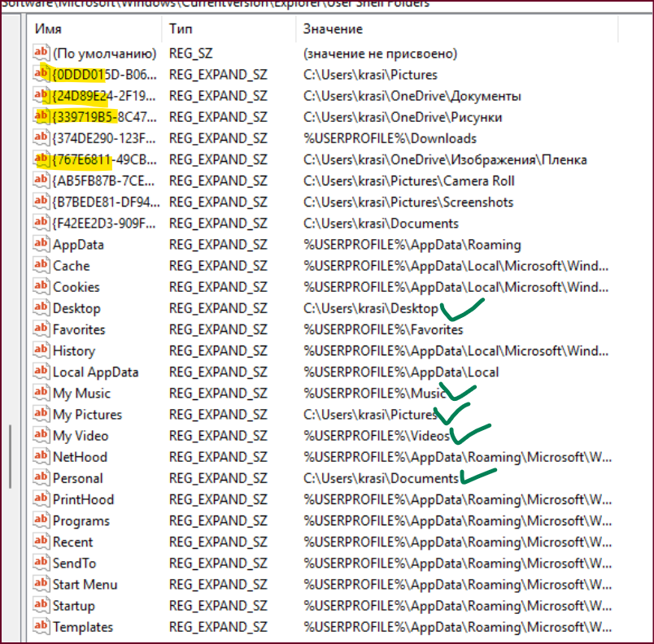Click the %USERPROFILE%\Music data cell

click(x=374, y=394)
